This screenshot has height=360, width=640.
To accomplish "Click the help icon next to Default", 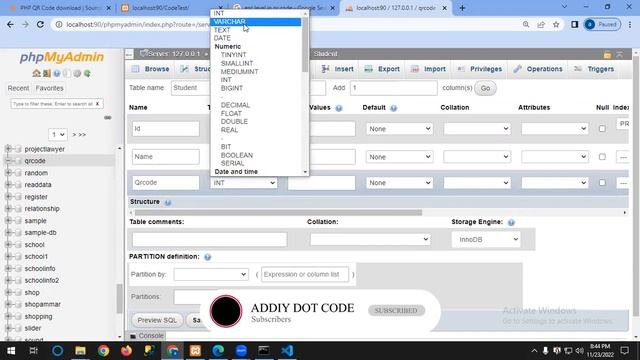I will 393,108.
